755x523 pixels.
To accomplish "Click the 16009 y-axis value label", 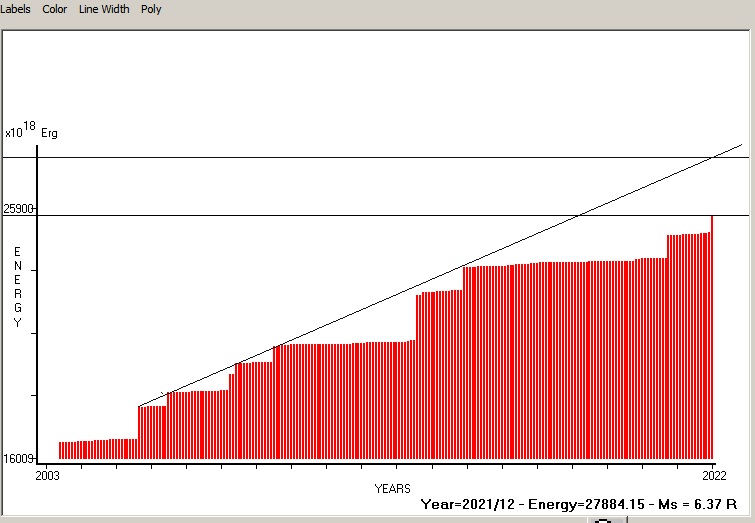I will [18, 459].
